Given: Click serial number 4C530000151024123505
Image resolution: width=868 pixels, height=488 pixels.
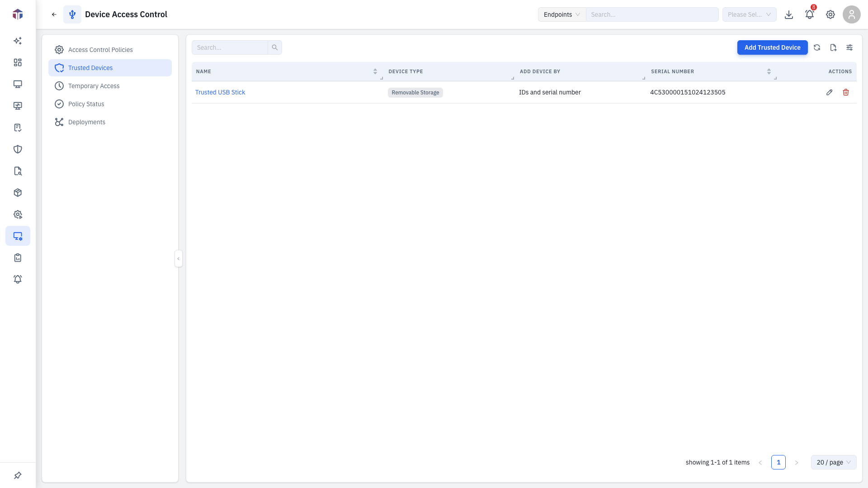Looking at the screenshot, I should click(688, 92).
